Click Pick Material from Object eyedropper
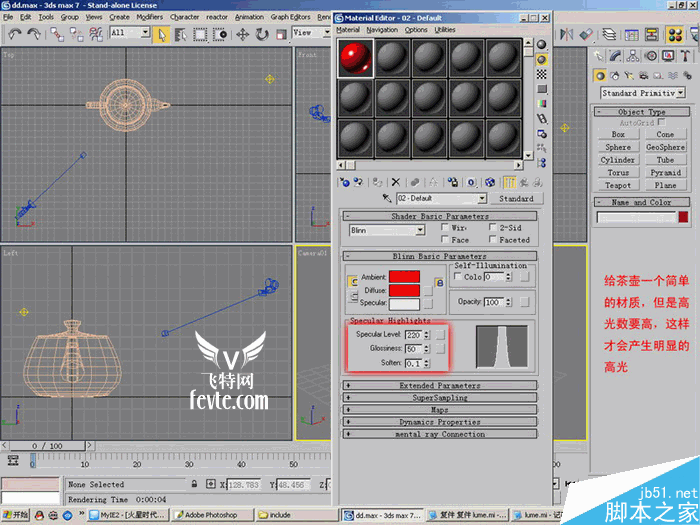The width and height of the screenshot is (700, 525). 387,198
